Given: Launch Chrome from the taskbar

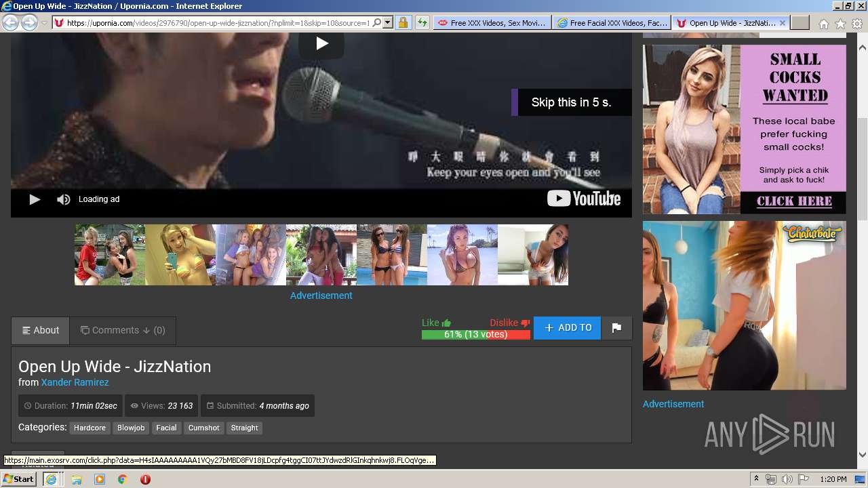Looking at the screenshot, I should [123, 479].
